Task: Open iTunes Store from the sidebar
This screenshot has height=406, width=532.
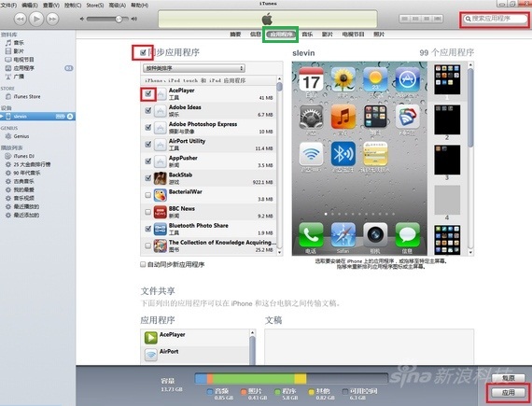Action: point(27,97)
